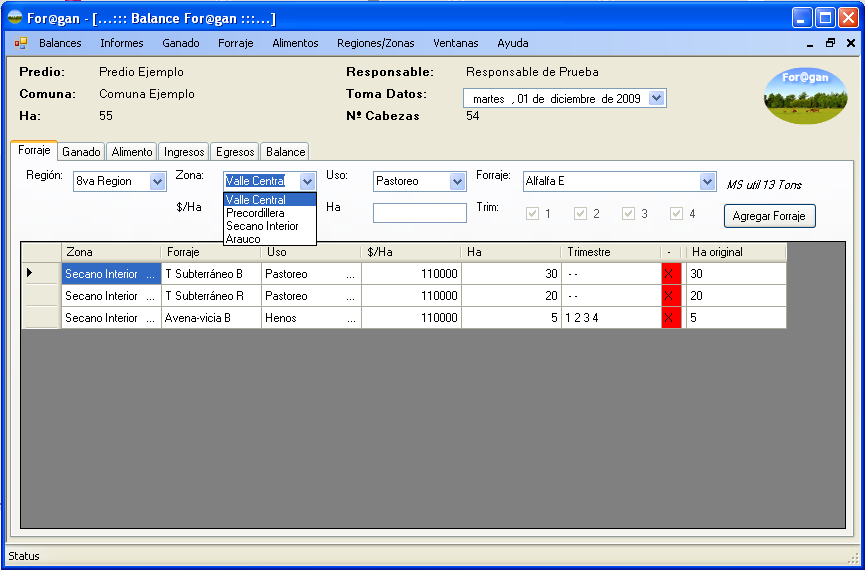Toggle the Trim 4 checkbox
This screenshot has height=571, width=865.
(x=677, y=213)
